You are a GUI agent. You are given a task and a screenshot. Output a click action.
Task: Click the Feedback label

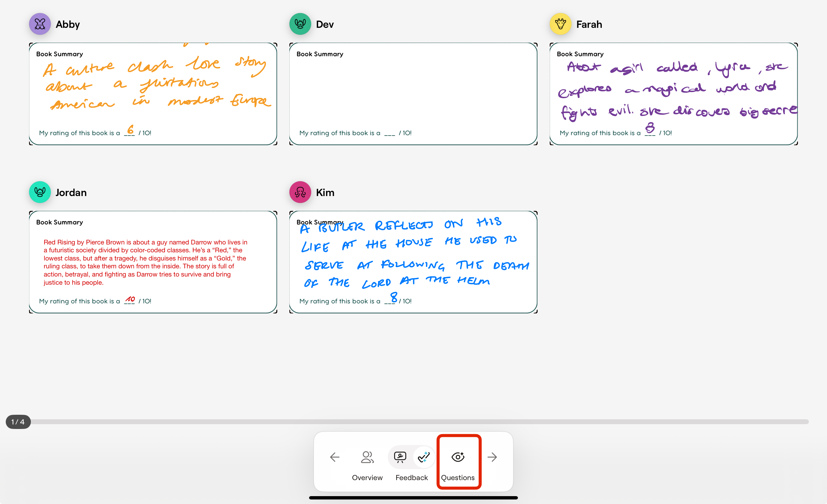pyautogui.click(x=411, y=477)
